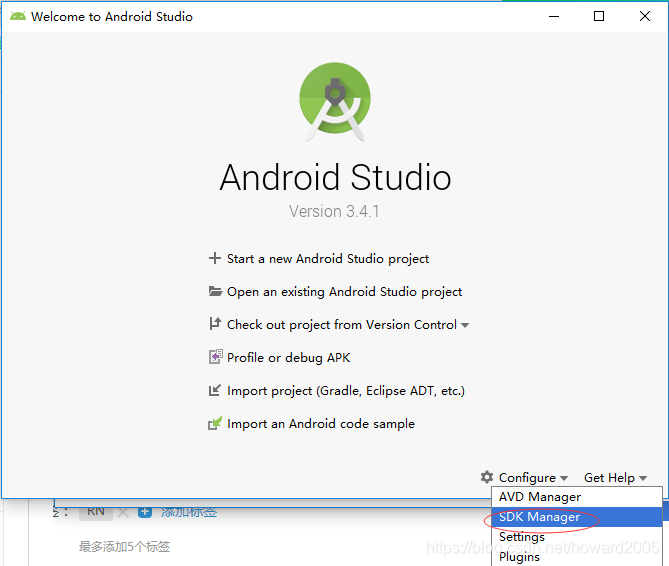
Task: Click the version control checkout icon
Action: click(215, 324)
